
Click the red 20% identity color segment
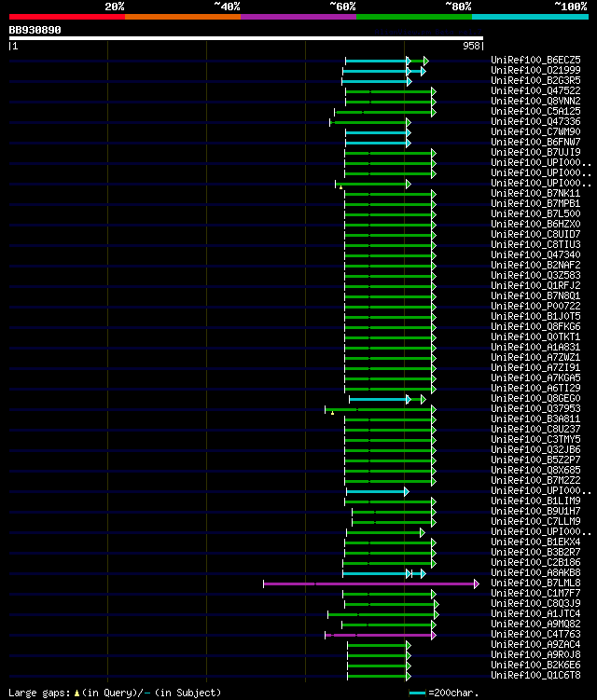point(67,17)
